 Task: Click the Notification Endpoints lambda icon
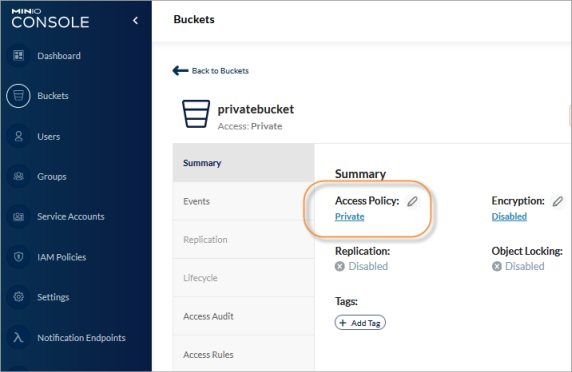pos(18,337)
